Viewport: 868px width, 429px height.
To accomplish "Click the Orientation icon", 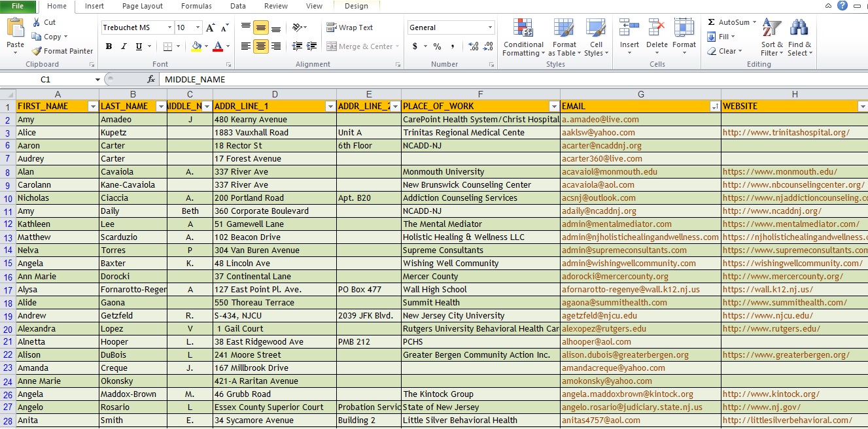I will 297,27.
